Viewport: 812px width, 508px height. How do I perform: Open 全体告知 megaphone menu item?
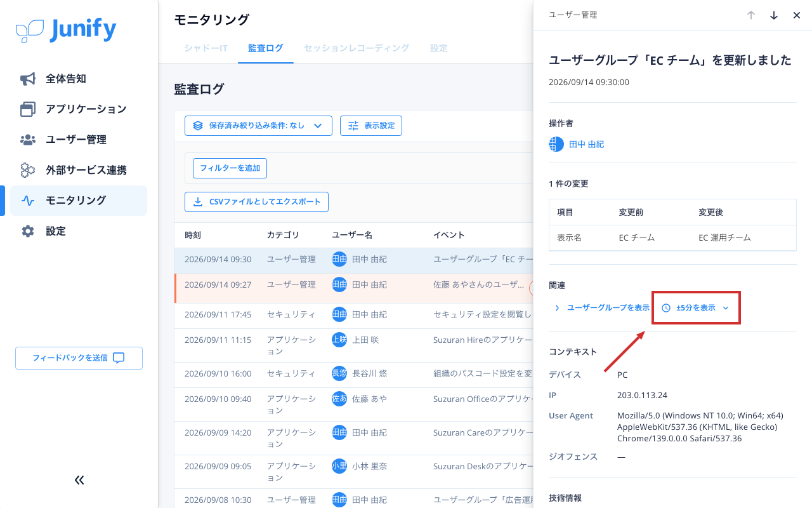point(79,79)
